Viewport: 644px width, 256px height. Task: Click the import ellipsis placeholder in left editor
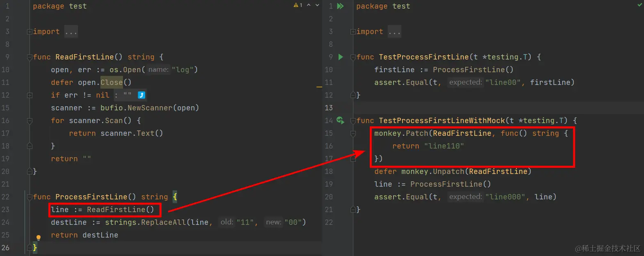(71, 32)
